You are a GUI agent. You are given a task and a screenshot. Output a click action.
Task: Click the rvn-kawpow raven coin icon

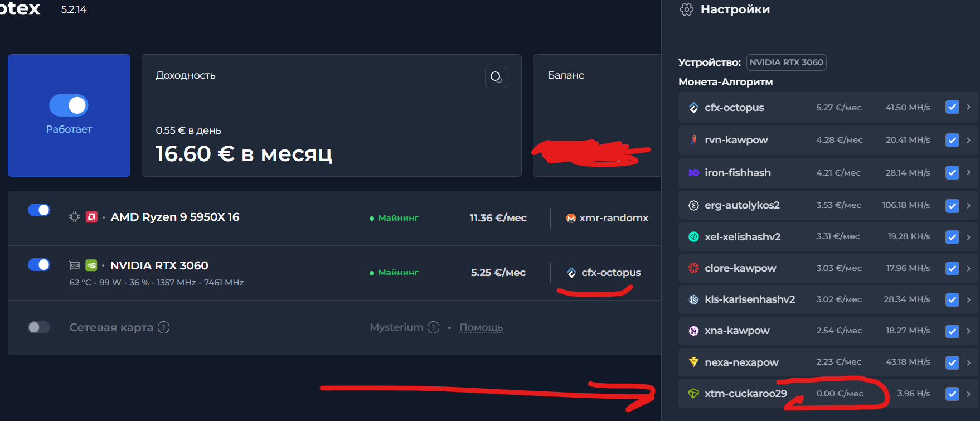coord(693,140)
